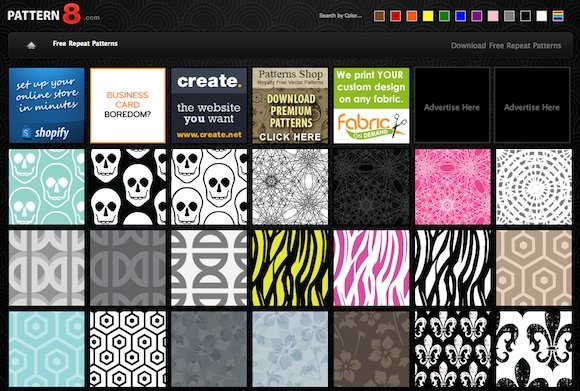Select the light blue hexagon pattern
This screenshot has height=391, width=580.
(x=47, y=349)
